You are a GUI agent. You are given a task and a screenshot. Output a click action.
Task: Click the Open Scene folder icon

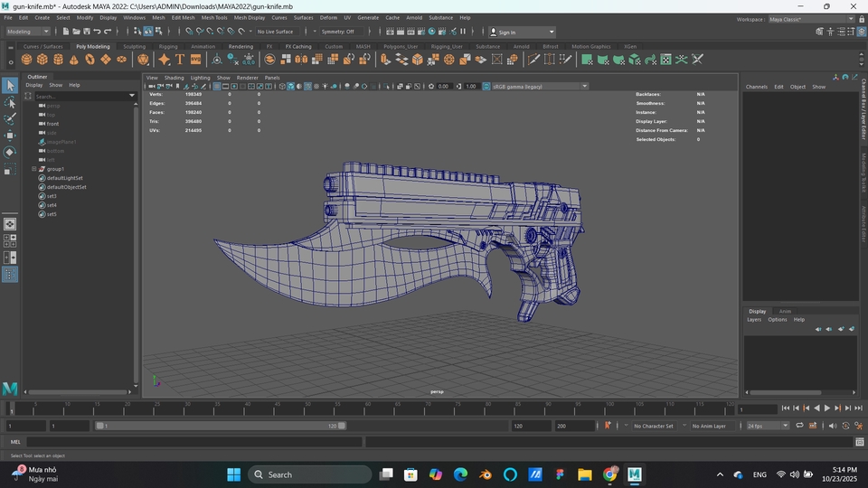[x=76, y=32]
